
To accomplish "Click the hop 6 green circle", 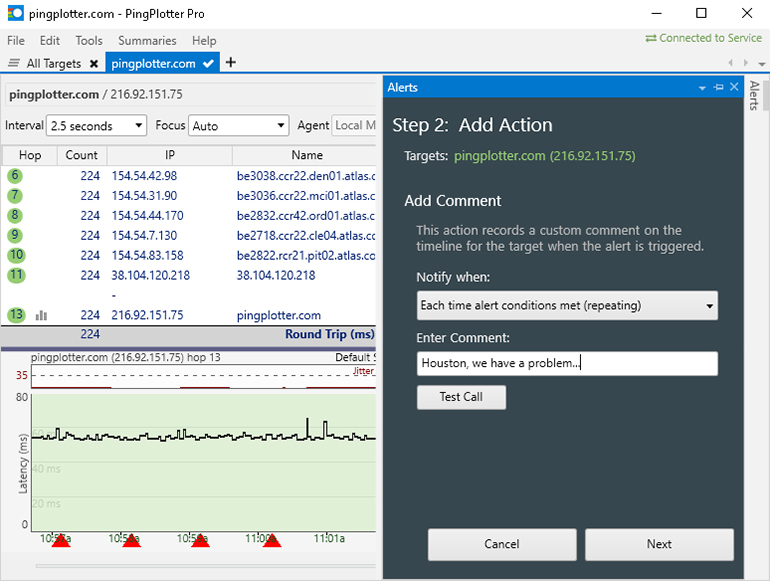I will pos(15,176).
